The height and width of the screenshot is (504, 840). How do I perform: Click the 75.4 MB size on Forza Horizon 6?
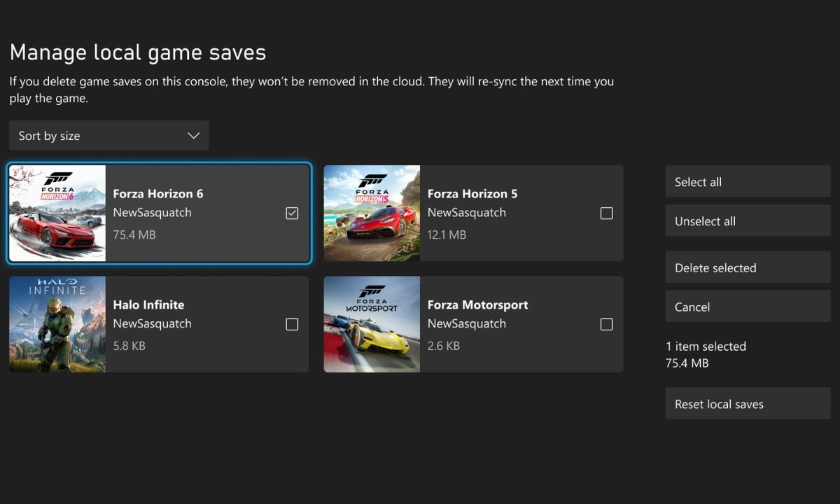(134, 234)
